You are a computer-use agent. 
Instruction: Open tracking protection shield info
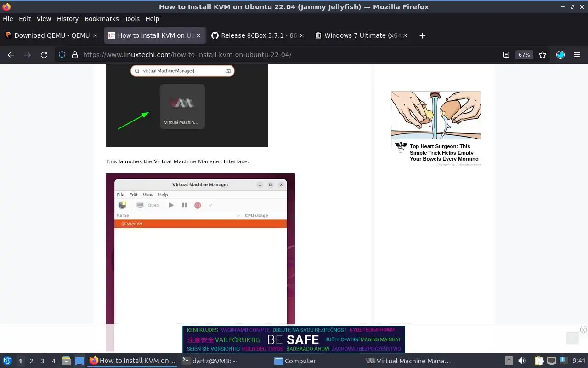[x=62, y=55]
